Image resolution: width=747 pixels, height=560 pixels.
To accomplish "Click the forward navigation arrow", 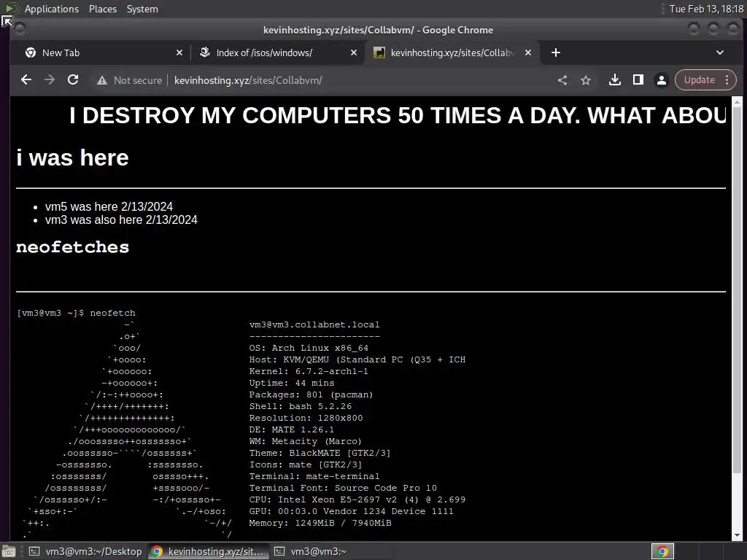I will pyautogui.click(x=50, y=80).
